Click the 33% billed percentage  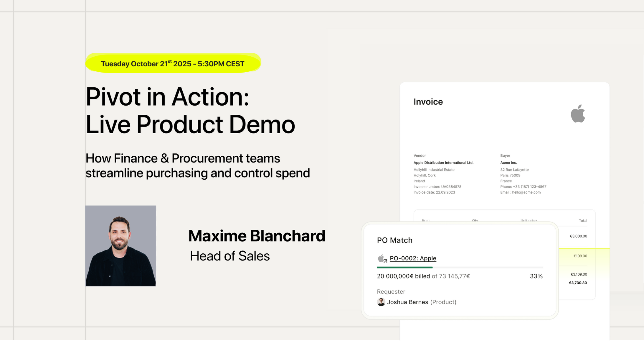tap(536, 276)
